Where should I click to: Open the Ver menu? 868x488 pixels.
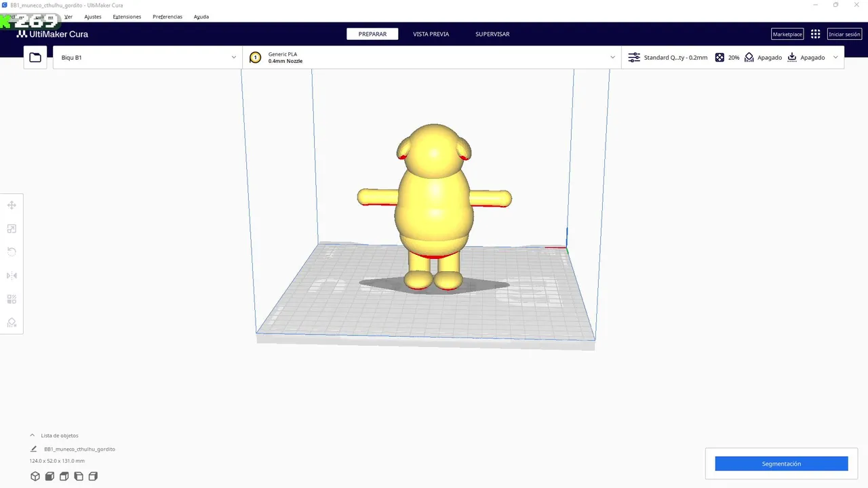pyautogui.click(x=68, y=16)
